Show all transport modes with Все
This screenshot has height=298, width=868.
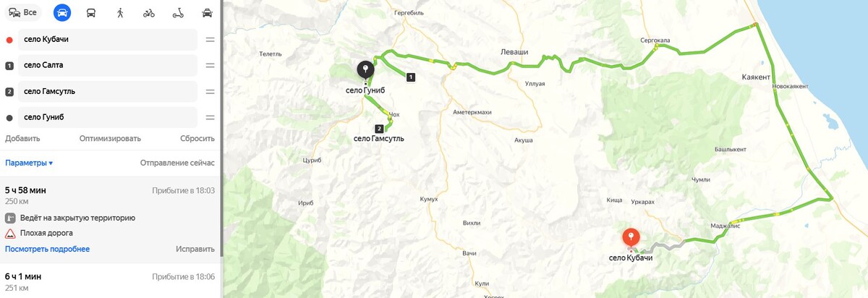[x=23, y=12]
